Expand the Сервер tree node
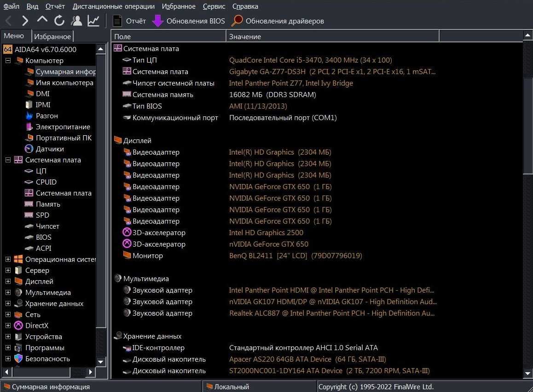 [x=8, y=271]
